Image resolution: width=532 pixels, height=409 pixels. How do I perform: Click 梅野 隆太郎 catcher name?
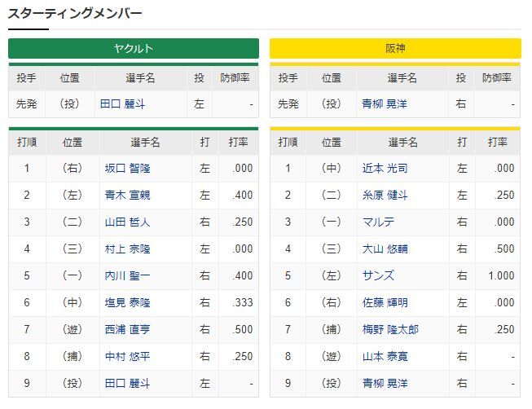389,329
